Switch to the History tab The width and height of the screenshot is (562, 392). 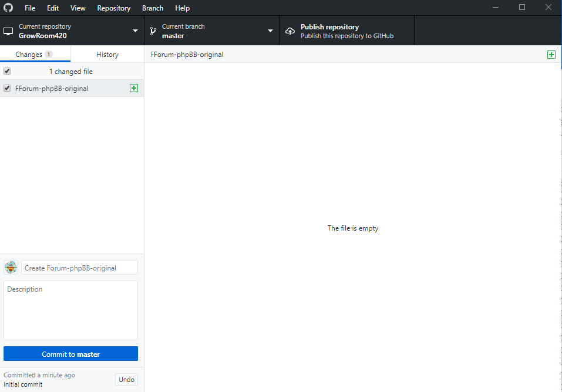(x=107, y=55)
